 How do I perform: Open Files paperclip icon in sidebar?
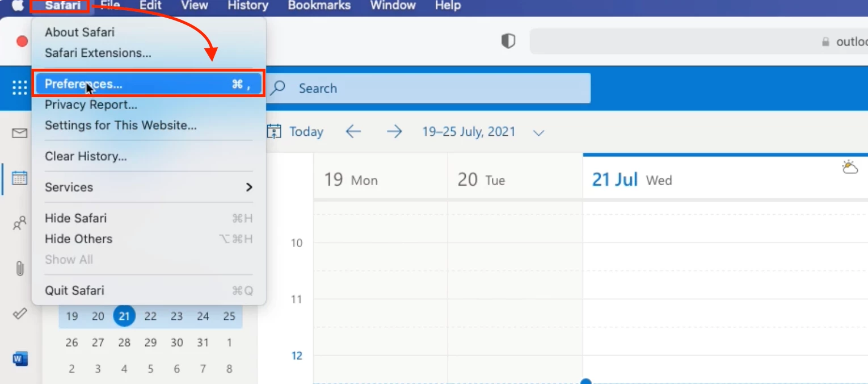point(20,268)
